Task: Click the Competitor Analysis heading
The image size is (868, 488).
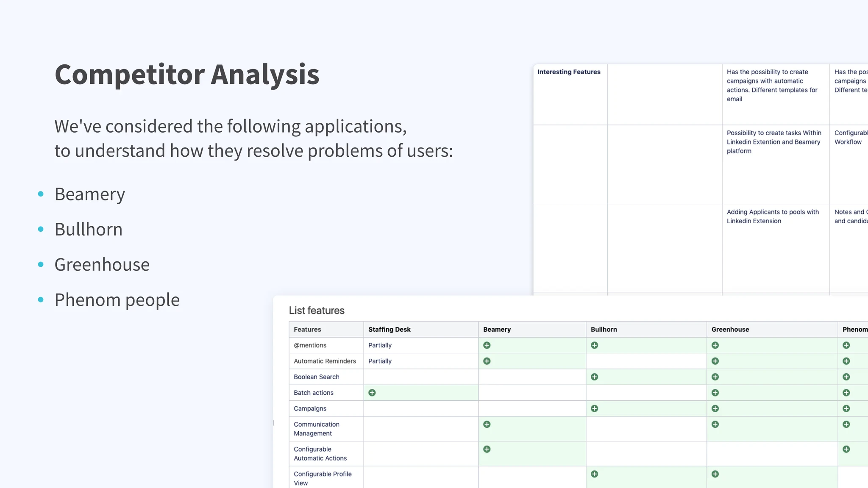Action: pyautogui.click(x=187, y=75)
